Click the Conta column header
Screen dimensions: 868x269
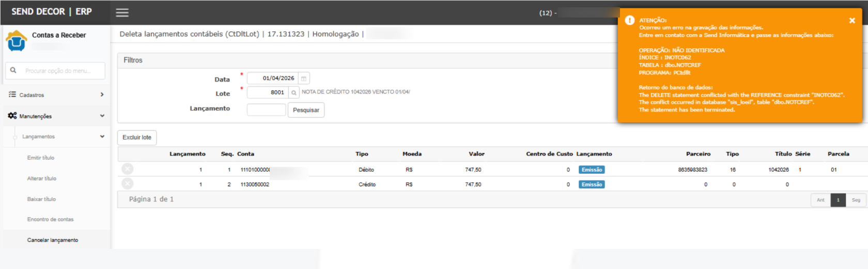(245, 154)
